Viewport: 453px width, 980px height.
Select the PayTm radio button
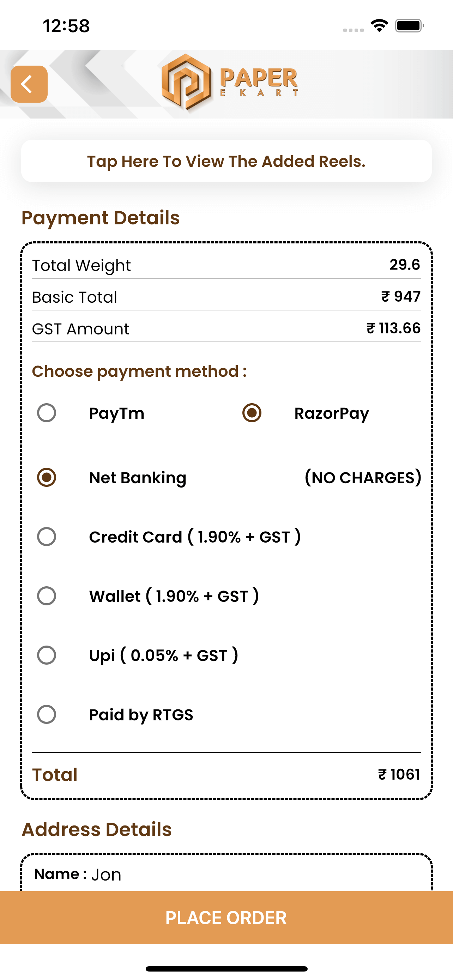coord(47,413)
